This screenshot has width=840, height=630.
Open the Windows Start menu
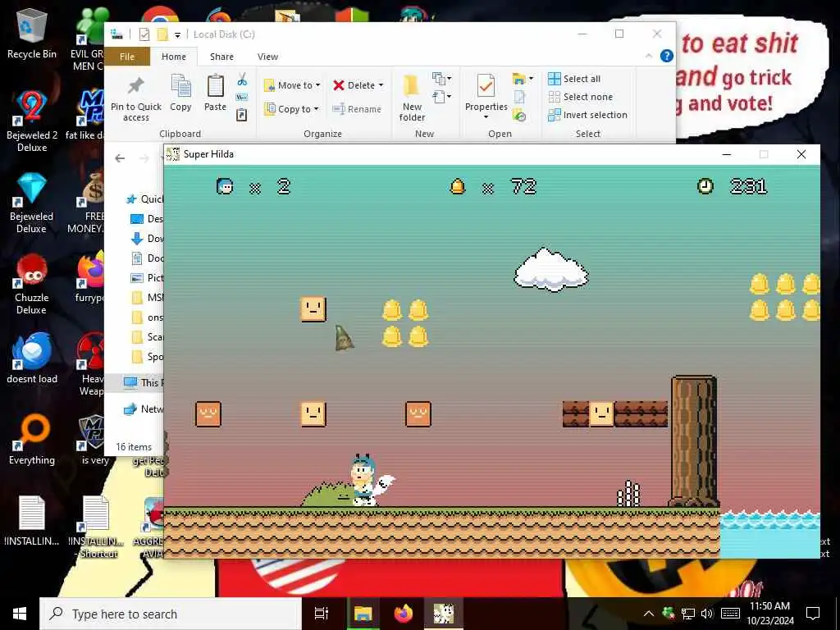pyautogui.click(x=20, y=614)
